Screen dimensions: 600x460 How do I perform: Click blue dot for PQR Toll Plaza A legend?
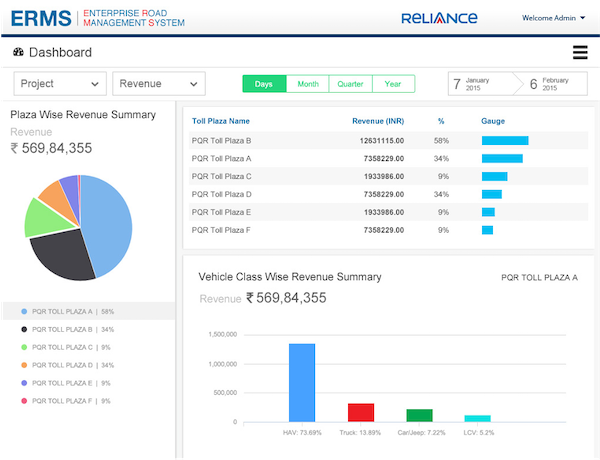(x=22, y=311)
